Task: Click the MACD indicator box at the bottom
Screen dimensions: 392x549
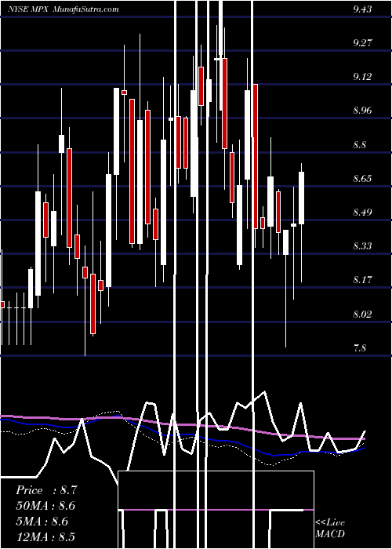Action: [x=216, y=510]
